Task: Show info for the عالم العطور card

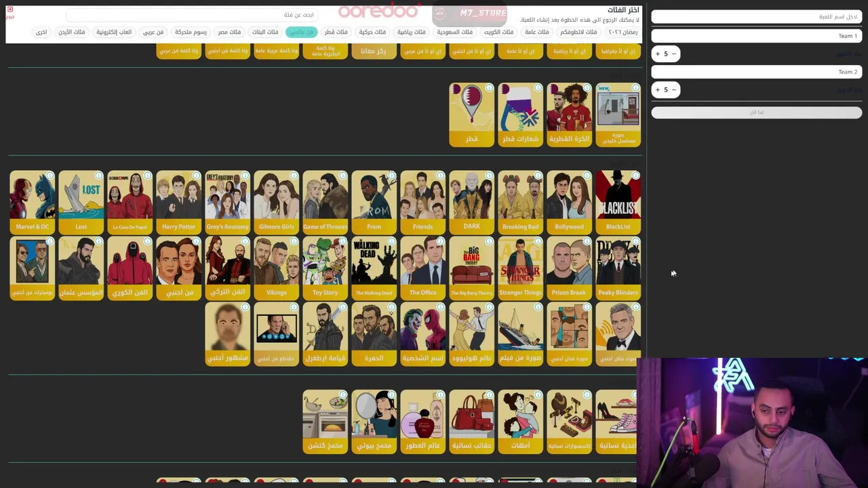Action: coord(440,394)
